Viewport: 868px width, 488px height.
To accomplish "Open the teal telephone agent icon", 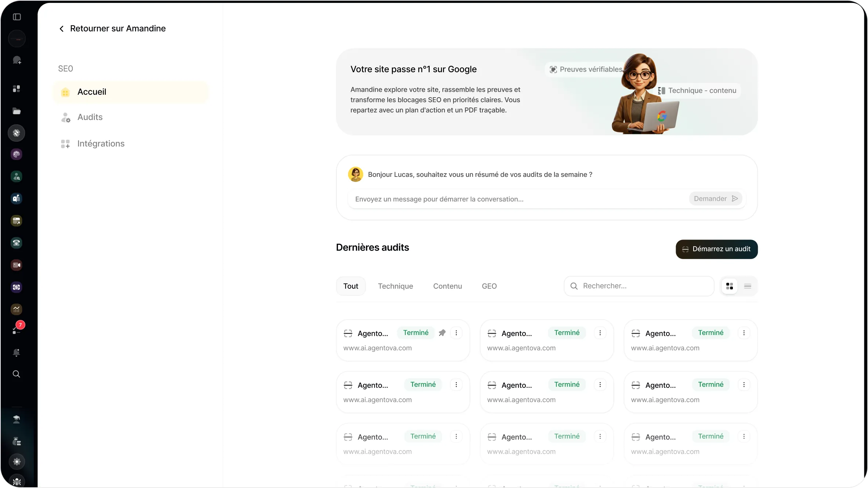I will (x=17, y=243).
